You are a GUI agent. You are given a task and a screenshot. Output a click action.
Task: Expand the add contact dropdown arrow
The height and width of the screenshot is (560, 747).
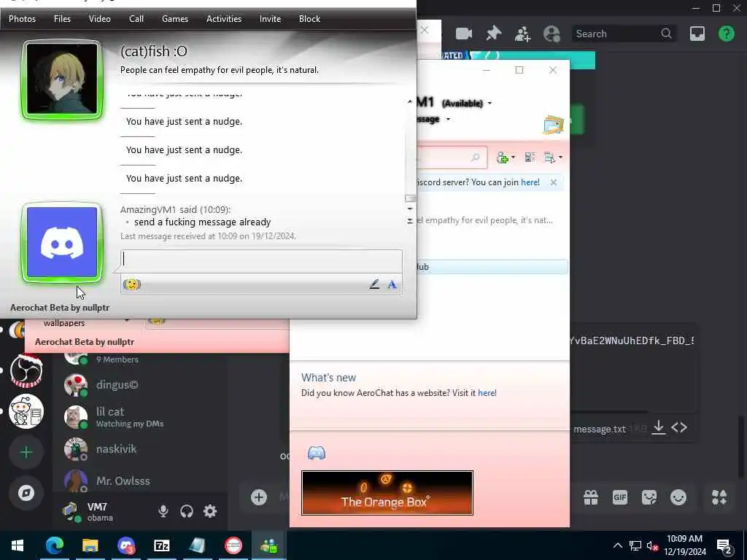coord(513,157)
